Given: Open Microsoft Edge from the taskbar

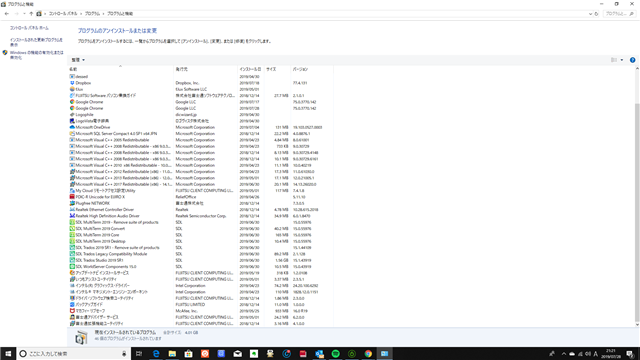Looking at the screenshot, I should [x=156, y=353].
